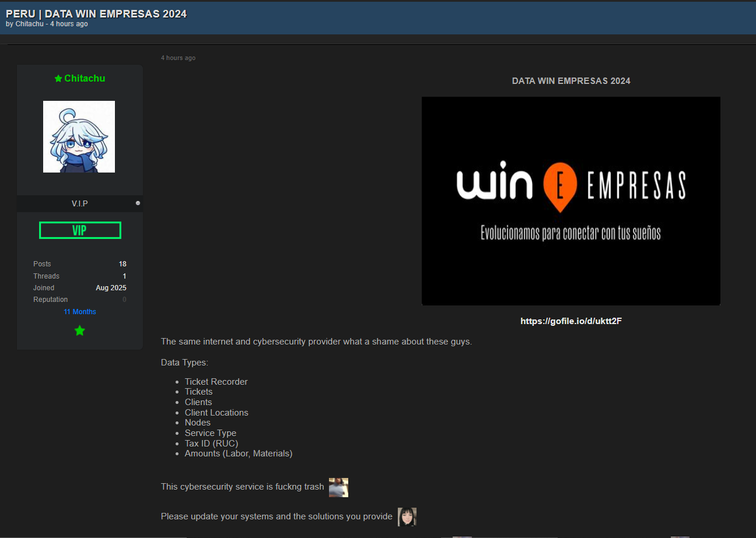This screenshot has width=756, height=538.
Task: Click the 'Data Types:' label
Action: click(x=184, y=363)
